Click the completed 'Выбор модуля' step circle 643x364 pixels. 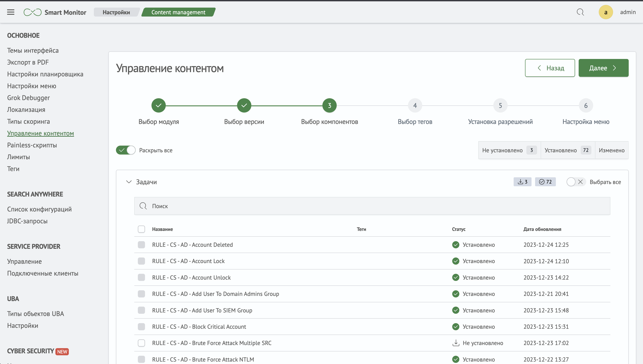click(159, 105)
